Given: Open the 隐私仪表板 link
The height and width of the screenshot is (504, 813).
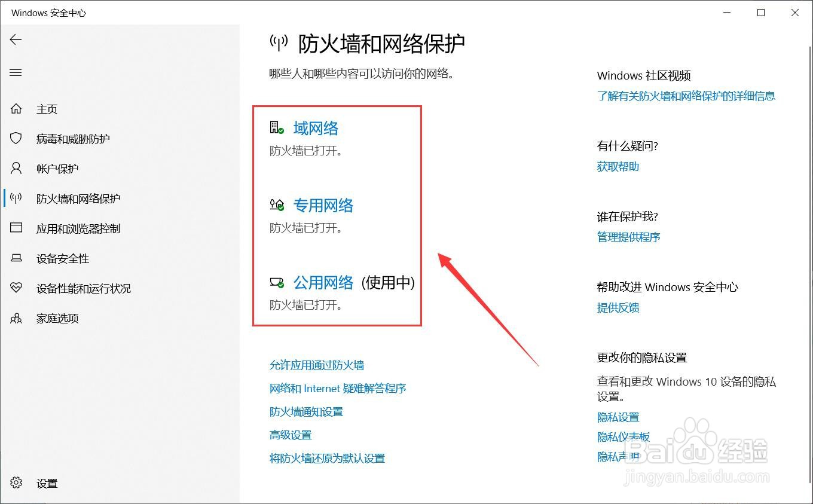Looking at the screenshot, I should [x=623, y=437].
